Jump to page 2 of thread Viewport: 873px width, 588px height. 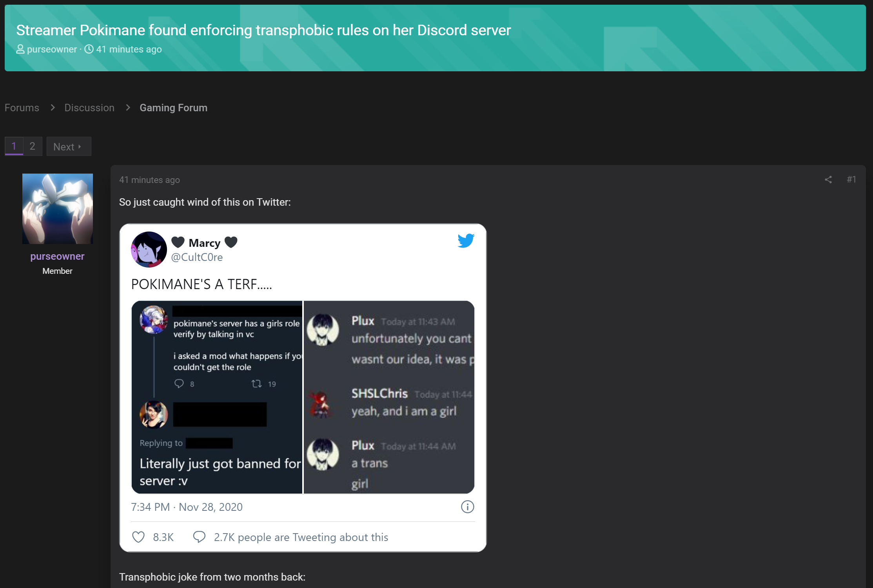(33, 146)
